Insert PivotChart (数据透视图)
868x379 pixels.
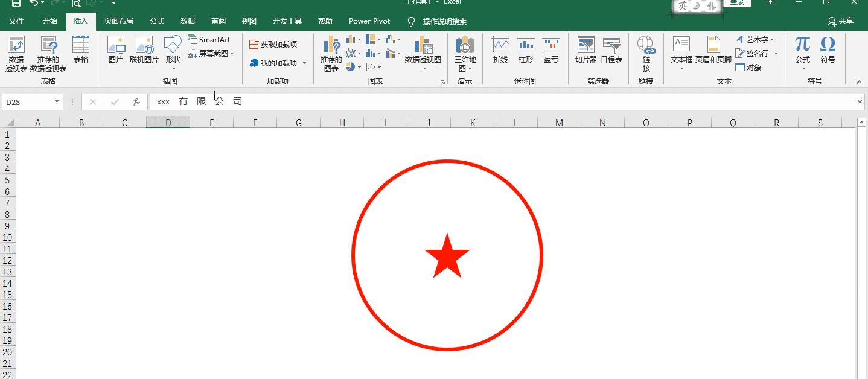click(x=423, y=54)
